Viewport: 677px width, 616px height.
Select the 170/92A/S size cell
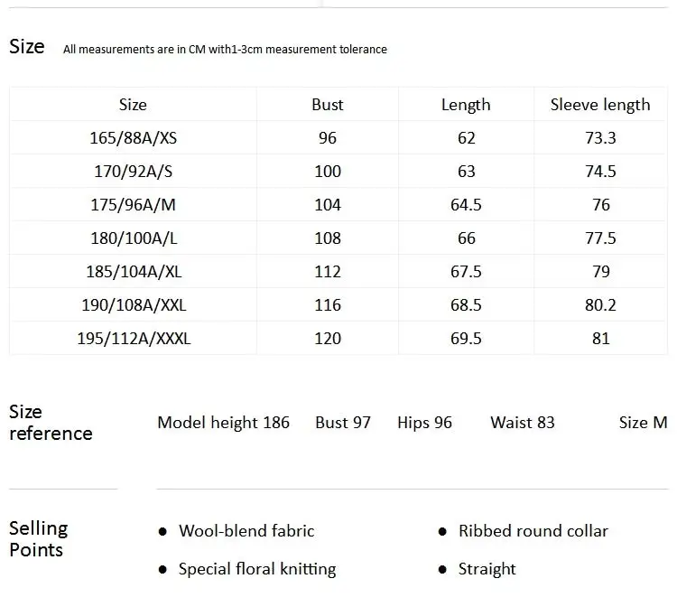133,171
